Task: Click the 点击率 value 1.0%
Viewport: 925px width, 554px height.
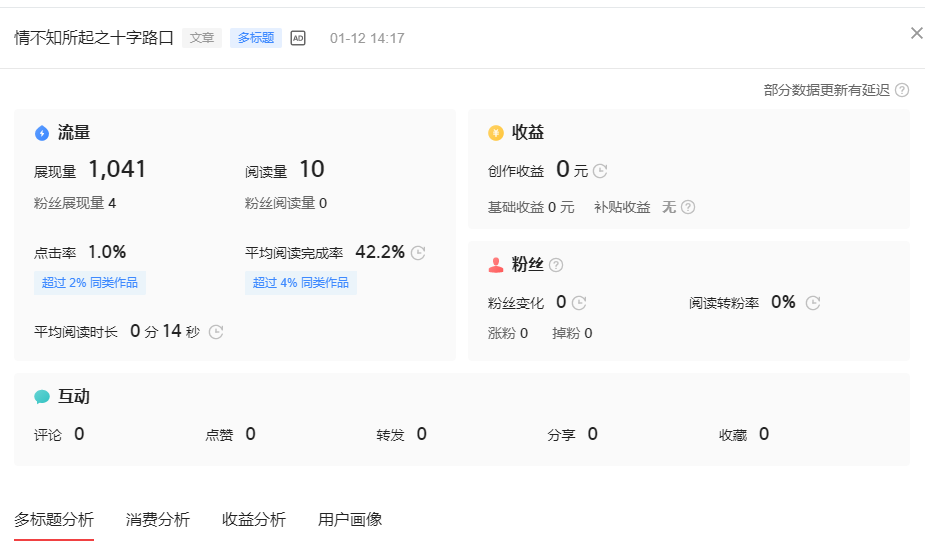Action: (x=107, y=253)
